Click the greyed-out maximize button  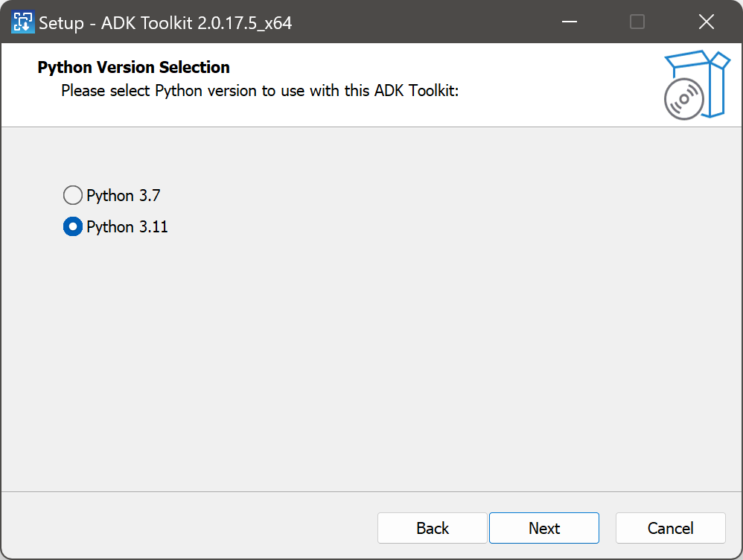pos(637,22)
